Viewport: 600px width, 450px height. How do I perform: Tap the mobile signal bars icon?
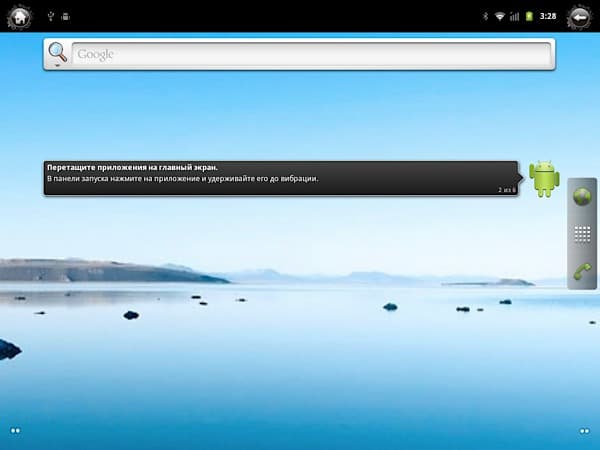515,16
